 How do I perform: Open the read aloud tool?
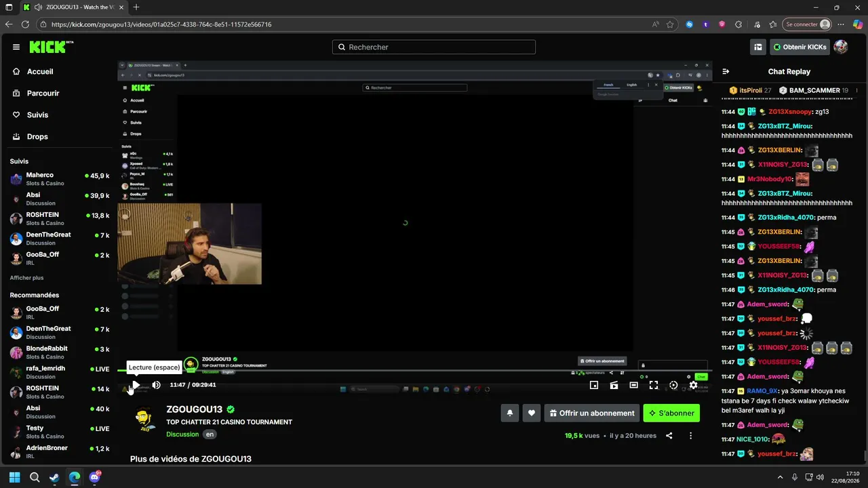[x=655, y=24]
